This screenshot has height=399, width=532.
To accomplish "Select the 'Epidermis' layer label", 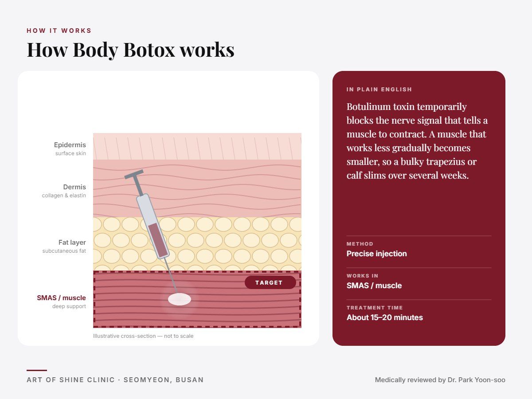I will pos(70,145).
